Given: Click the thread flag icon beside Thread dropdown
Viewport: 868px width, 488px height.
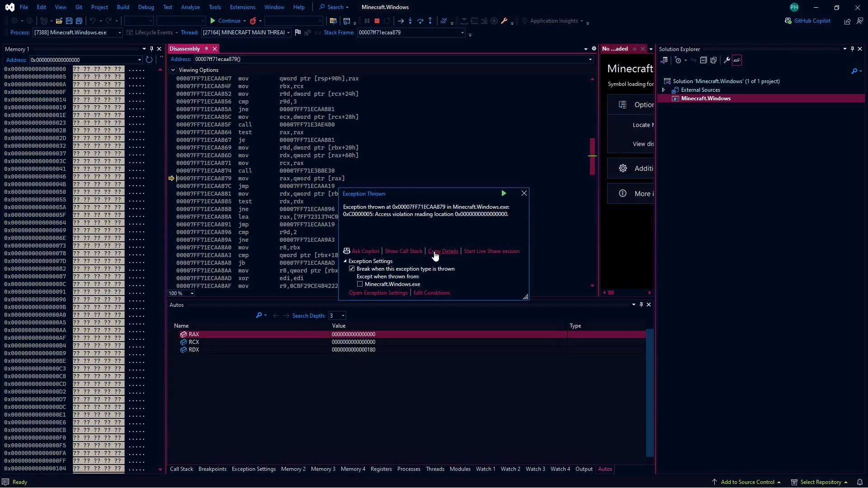Looking at the screenshot, I should click(x=297, y=33).
